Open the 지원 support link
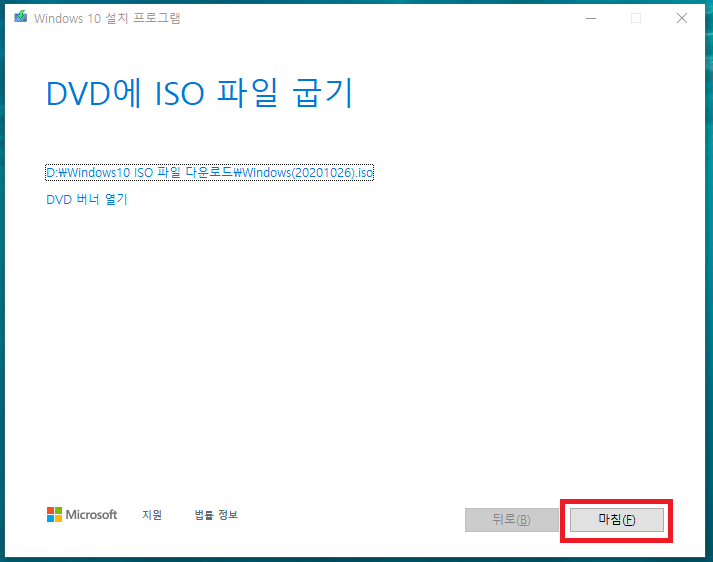713x562 pixels. click(152, 515)
